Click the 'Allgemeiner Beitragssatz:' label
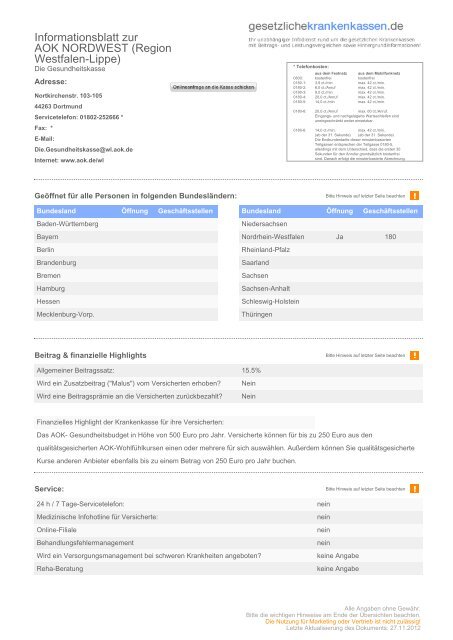The image size is (453, 640). click(x=76, y=371)
